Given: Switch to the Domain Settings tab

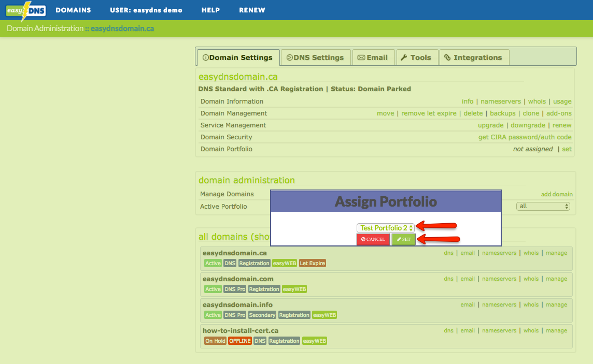Looking at the screenshot, I should pyautogui.click(x=238, y=57).
